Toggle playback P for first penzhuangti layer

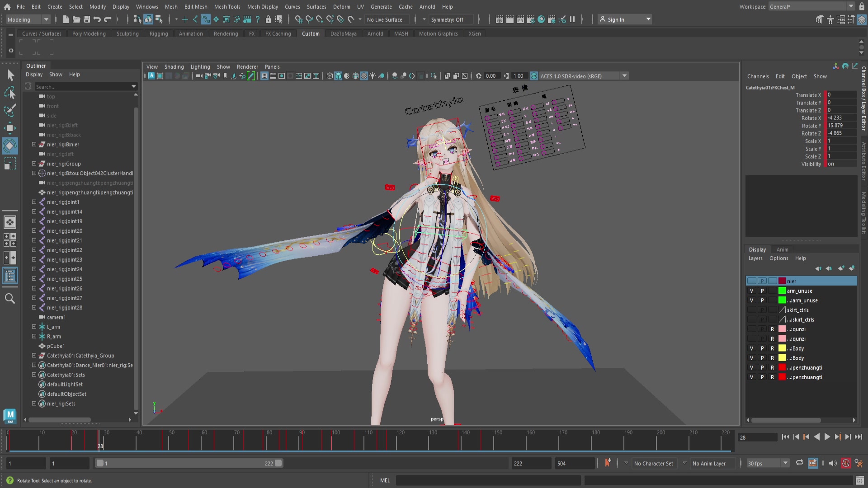pos(762,368)
